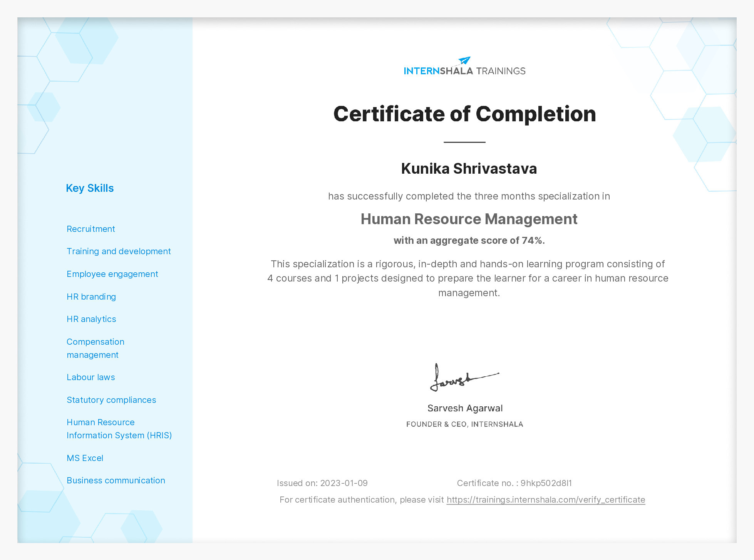Select the Labour laws skill

coord(91,377)
